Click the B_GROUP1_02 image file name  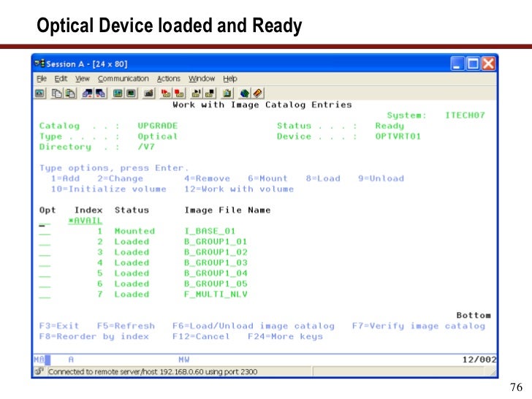click(x=216, y=252)
